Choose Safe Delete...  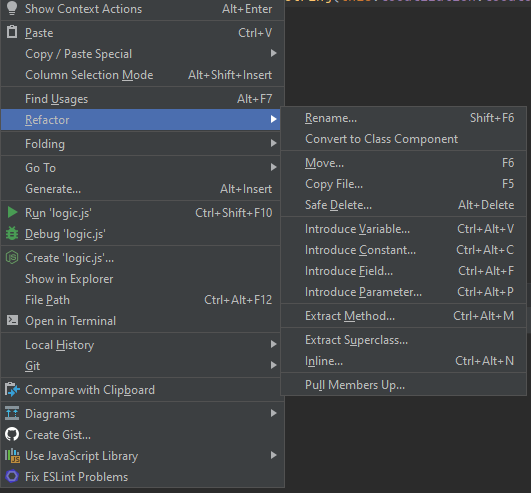[x=404, y=205]
